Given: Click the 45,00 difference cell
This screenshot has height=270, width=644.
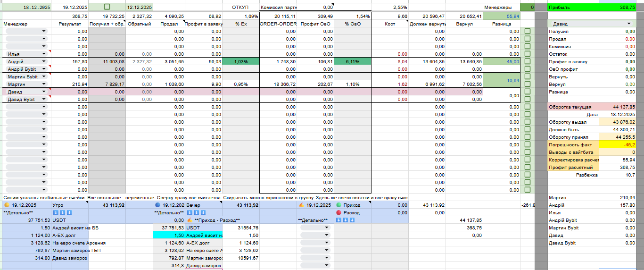Looking at the screenshot, I should [502, 61].
